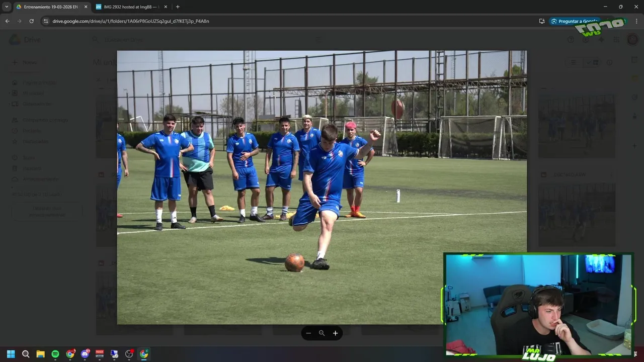The width and height of the screenshot is (644, 362).
Task: Open the cast or install screen icon
Action: tap(542, 21)
